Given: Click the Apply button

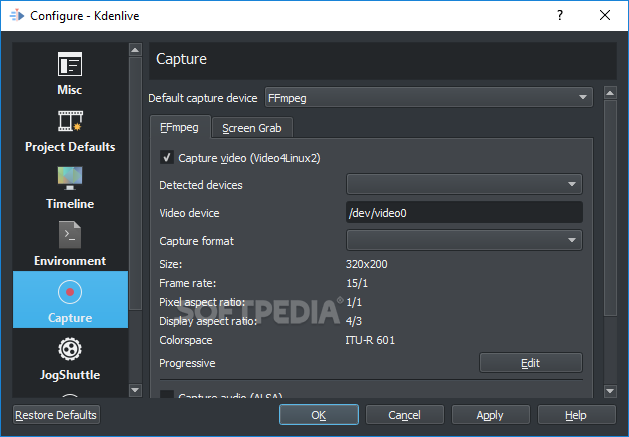Looking at the screenshot, I should pos(490,415).
